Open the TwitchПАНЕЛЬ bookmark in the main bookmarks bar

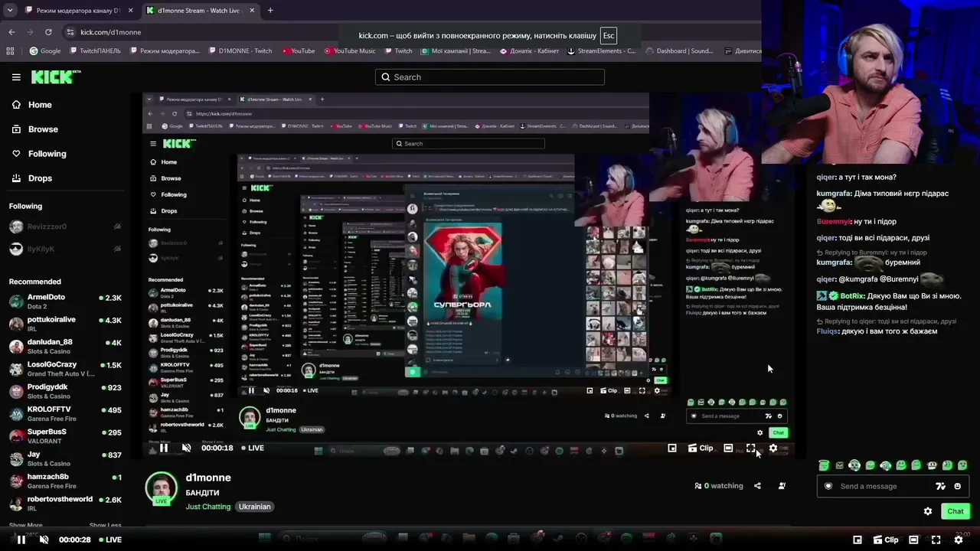coord(95,51)
